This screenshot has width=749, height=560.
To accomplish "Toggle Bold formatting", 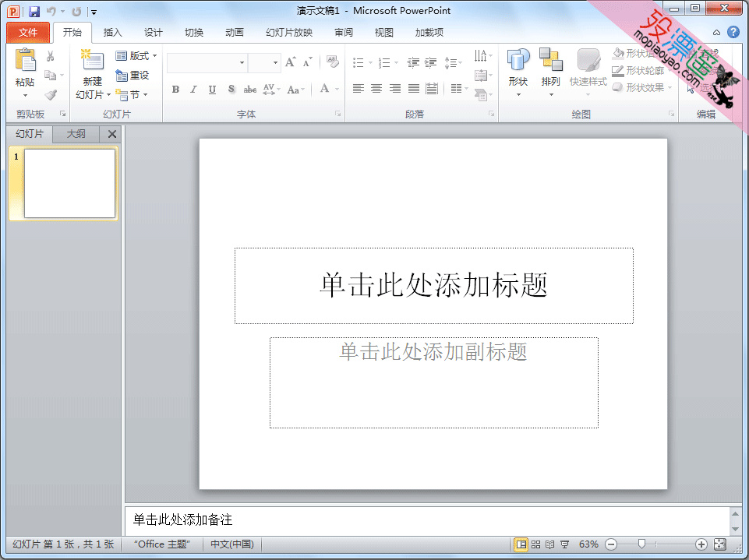I will (x=176, y=90).
